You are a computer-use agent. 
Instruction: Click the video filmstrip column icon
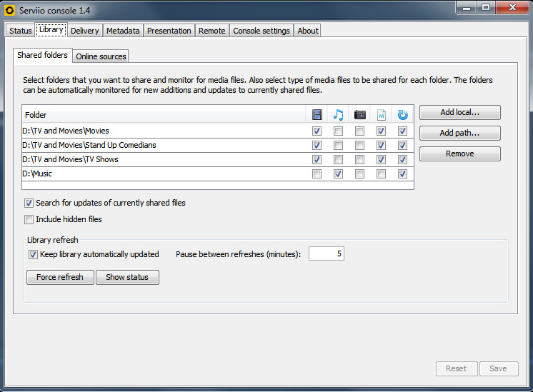click(317, 114)
